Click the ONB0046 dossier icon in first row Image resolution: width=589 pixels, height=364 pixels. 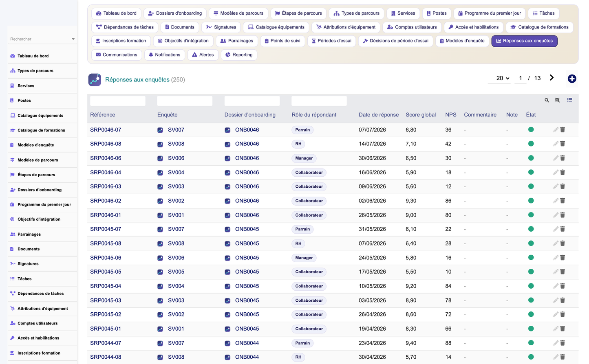tap(227, 130)
